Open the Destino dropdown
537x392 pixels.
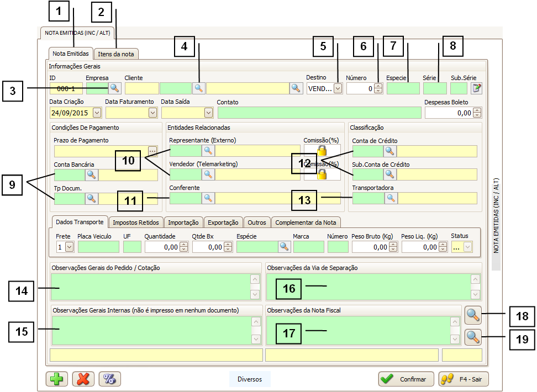pos(338,87)
